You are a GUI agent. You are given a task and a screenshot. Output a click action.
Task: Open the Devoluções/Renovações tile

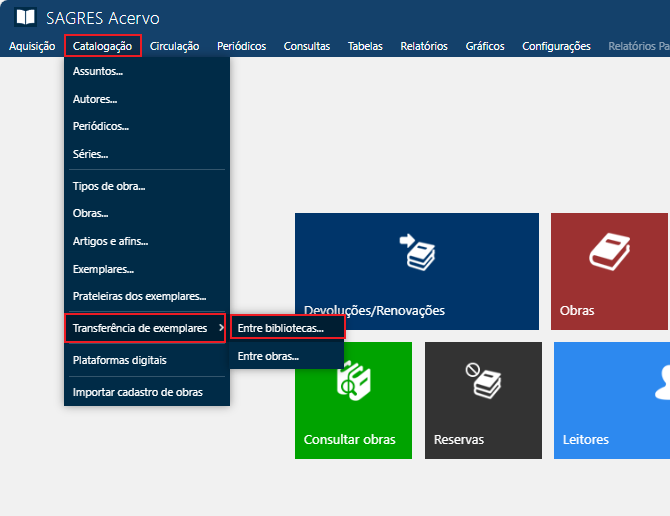click(x=416, y=271)
